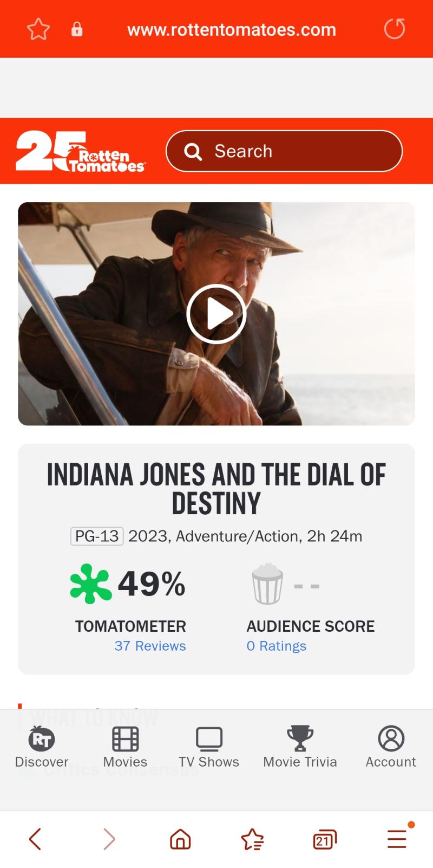433x868 pixels.
Task: Open the Rotten Tomatoes 25 logo
Action: coord(81,151)
